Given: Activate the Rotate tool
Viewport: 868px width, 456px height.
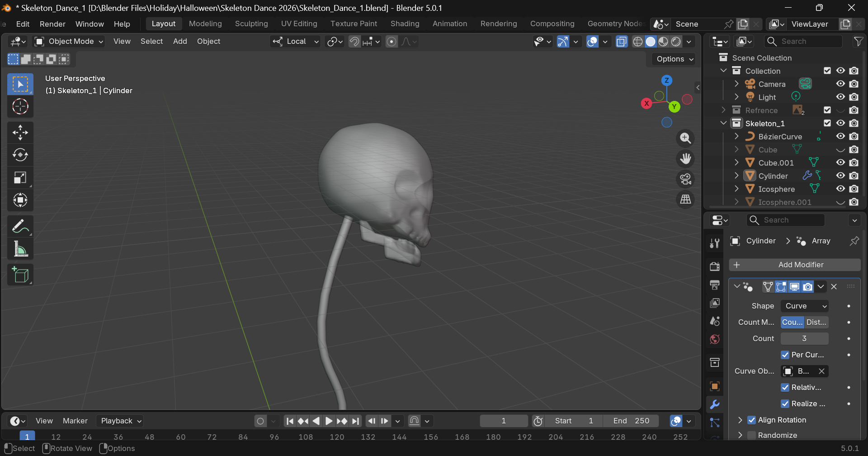Looking at the screenshot, I should pos(20,155).
